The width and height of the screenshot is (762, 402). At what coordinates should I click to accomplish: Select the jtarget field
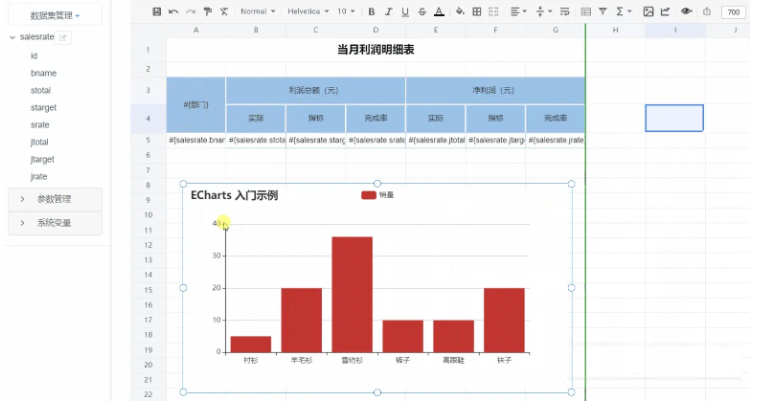click(x=43, y=159)
